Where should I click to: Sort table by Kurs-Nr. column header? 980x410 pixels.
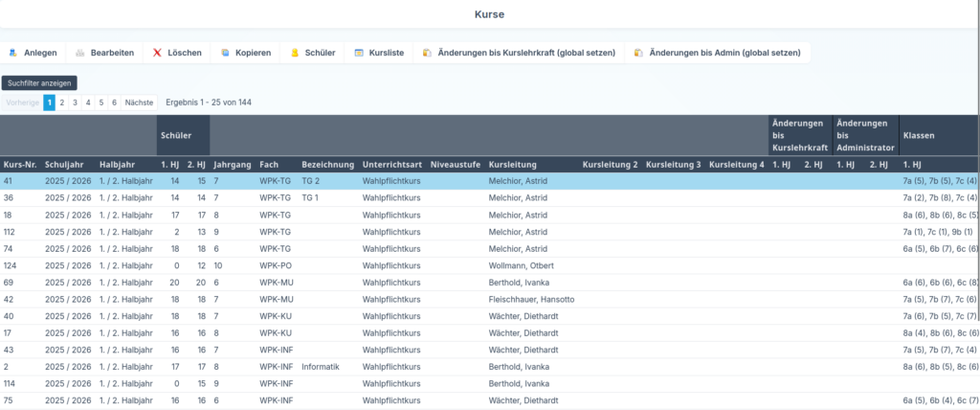20,165
